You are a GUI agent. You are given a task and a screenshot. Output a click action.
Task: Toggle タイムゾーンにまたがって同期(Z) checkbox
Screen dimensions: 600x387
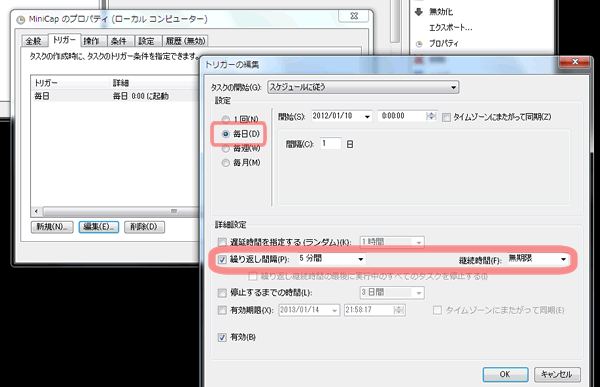point(446,117)
